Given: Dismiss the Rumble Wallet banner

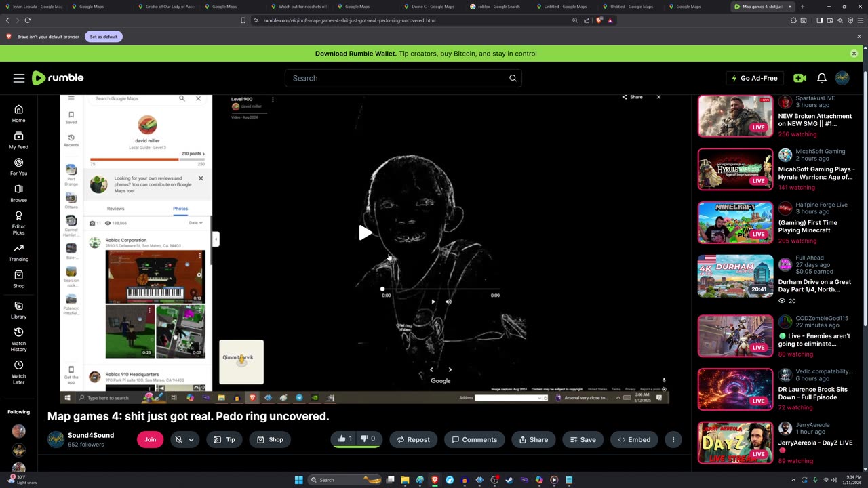Looking at the screenshot, I should point(854,54).
